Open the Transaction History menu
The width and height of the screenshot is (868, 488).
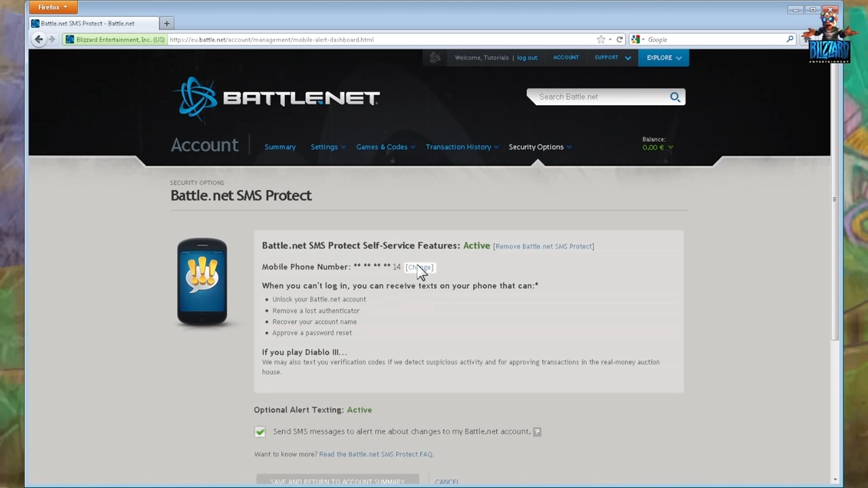(462, 147)
